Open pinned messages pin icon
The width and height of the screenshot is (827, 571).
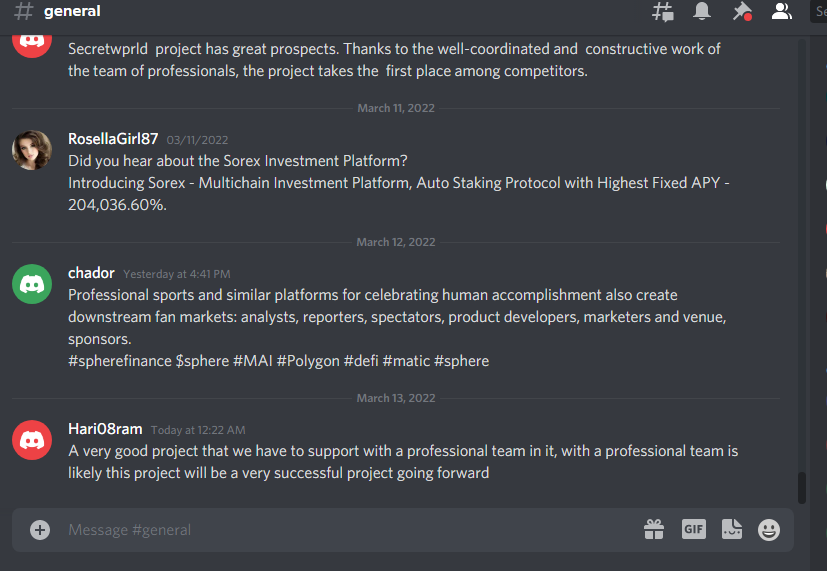click(742, 12)
